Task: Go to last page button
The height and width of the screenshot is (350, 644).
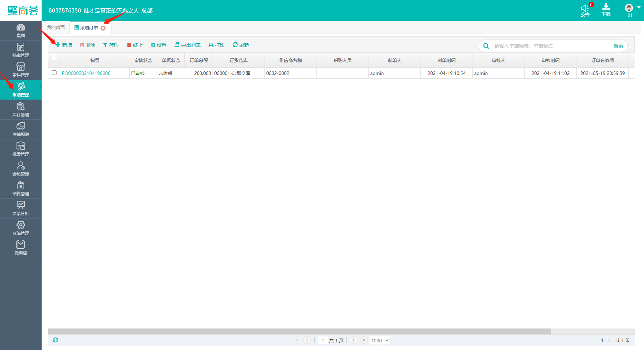Action: coord(364,340)
